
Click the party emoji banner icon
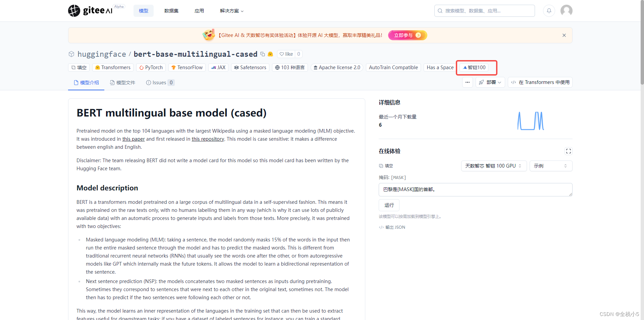click(209, 35)
